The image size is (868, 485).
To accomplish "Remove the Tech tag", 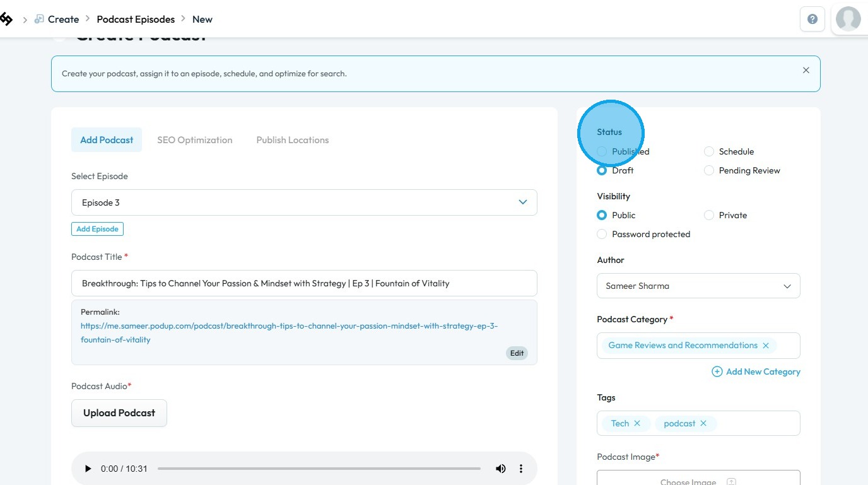I will pos(637,423).
